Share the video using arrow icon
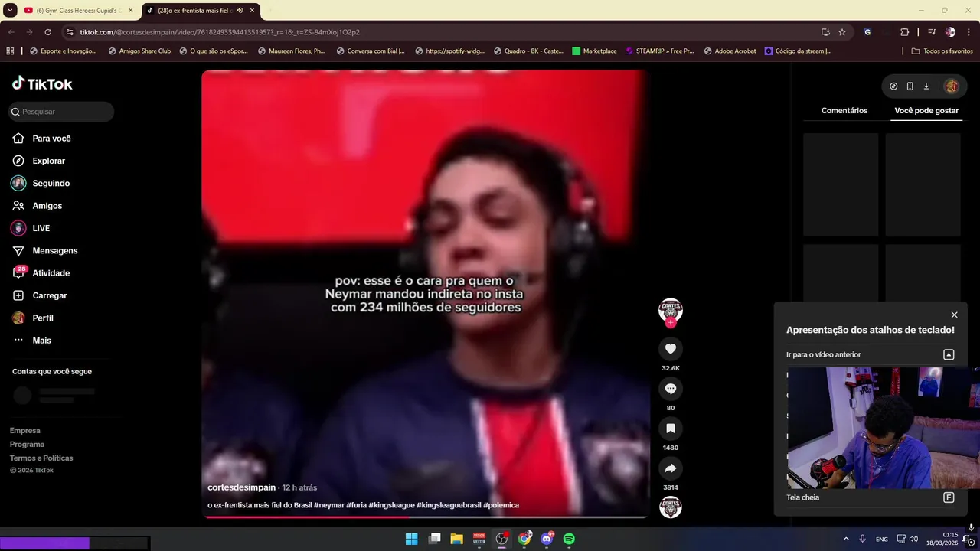The height and width of the screenshot is (551, 980). (x=671, y=468)
